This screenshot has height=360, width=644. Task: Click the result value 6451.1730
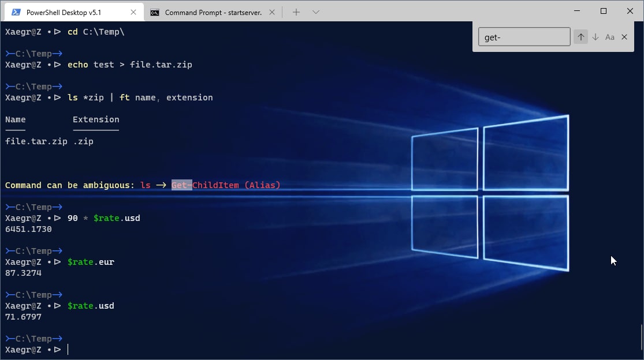[28, 229]
